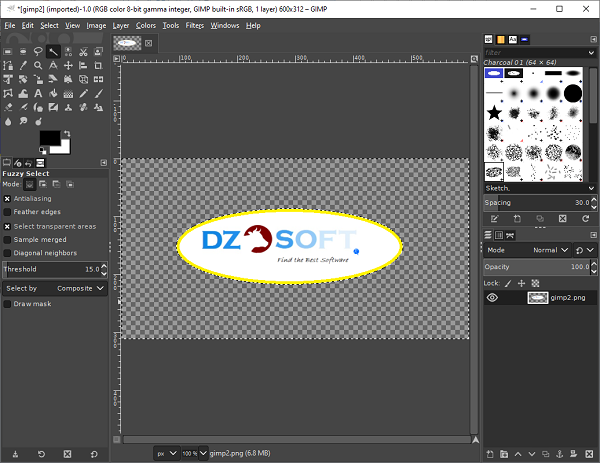The width and height of the screenshot is (600, 463).
Task: Select the Alignment tool
Action: 83,65
